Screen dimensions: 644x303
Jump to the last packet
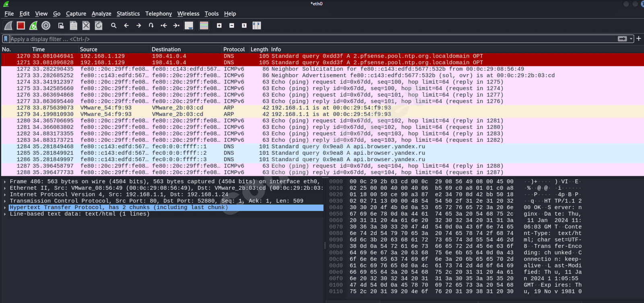click(176, 26)
